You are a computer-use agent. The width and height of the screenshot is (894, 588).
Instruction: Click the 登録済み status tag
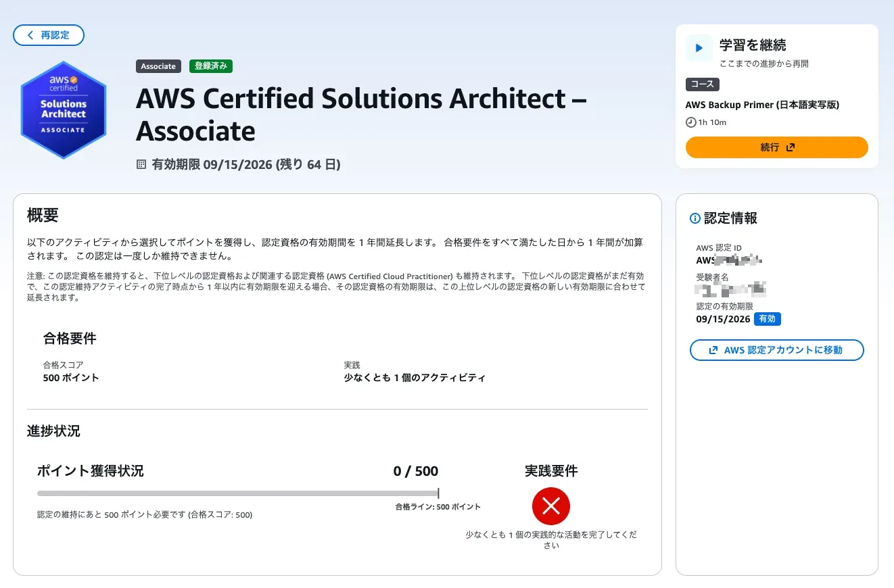[x=211, y=66]
